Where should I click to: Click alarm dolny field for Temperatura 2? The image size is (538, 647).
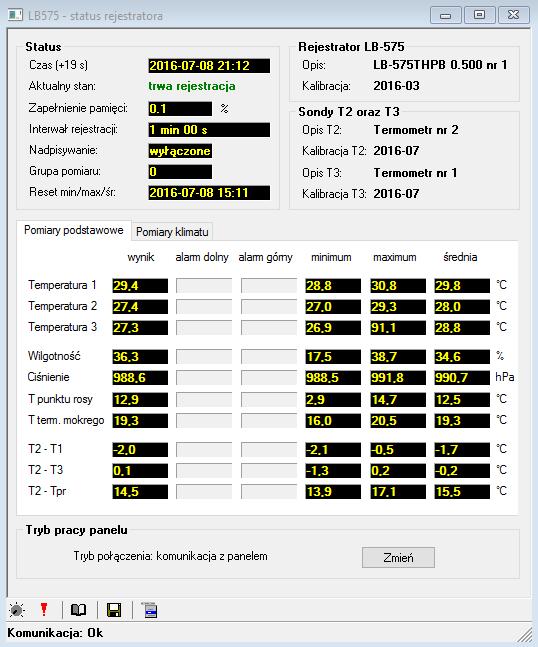[x=204, y=307]
